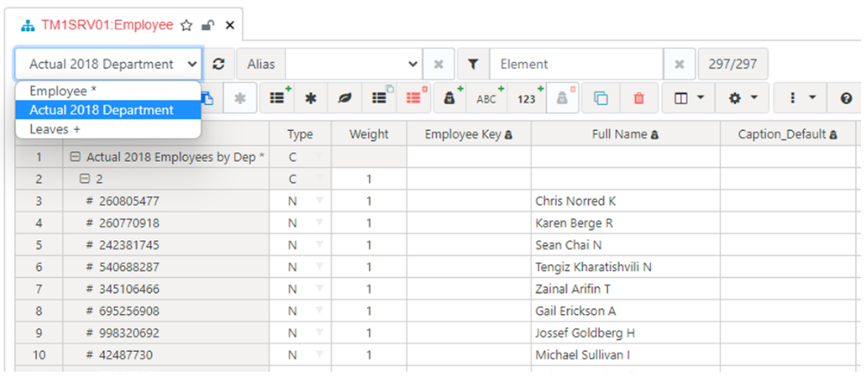Click the list-copy icon in toolbar

pyautogui.click(x=380, y=98)
